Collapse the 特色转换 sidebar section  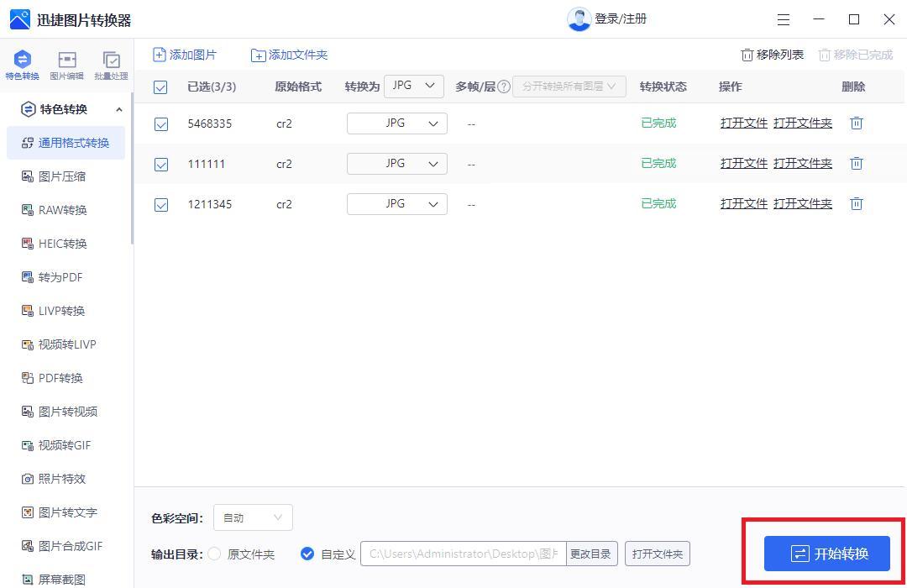point(118,109)
